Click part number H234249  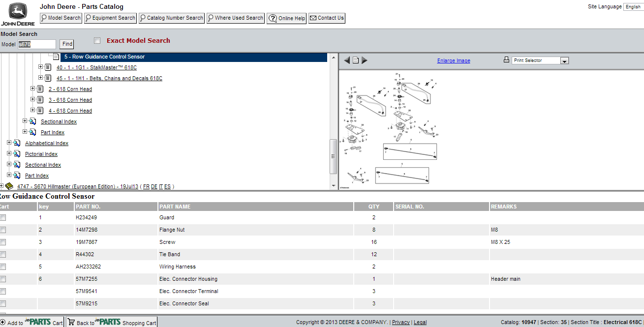tap(86, 217)
